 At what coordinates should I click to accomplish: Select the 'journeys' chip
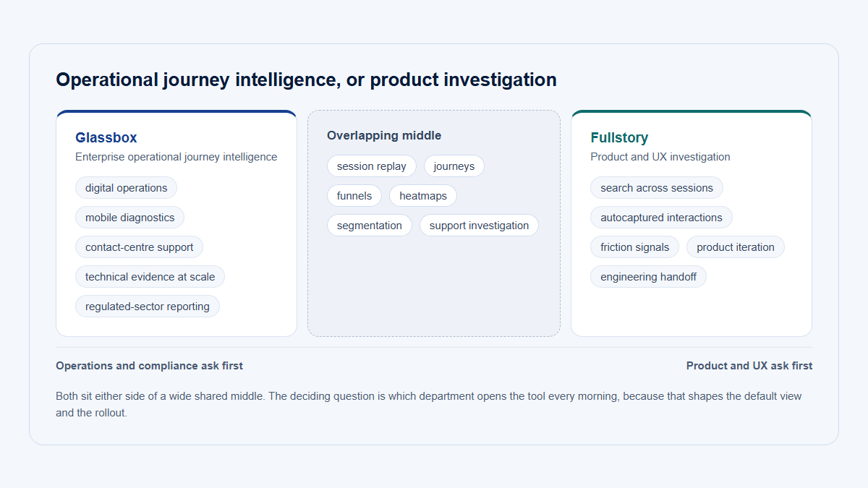pos(454,166)
